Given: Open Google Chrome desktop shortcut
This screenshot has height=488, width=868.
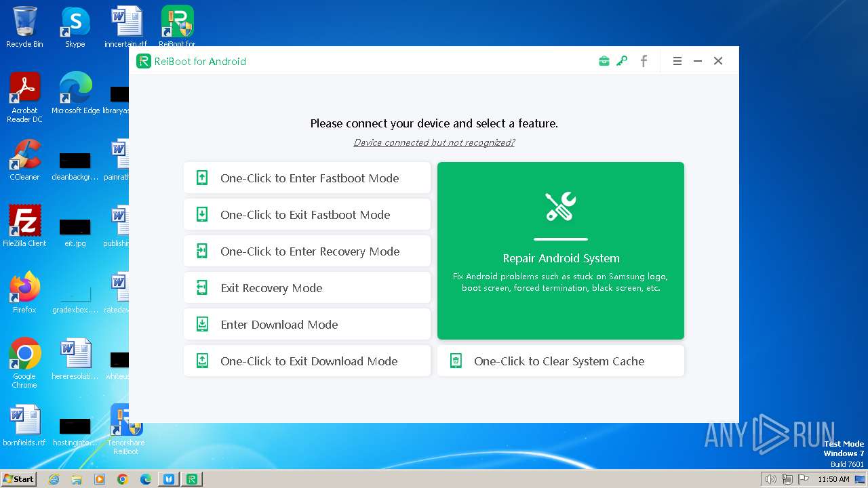Looking at the screenshot, I should point(24,363).
